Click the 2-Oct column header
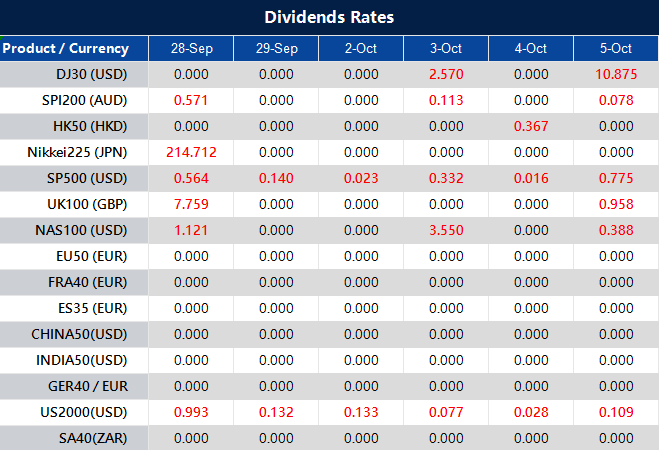This screenshot has width=659, height=450. point(361,48)
